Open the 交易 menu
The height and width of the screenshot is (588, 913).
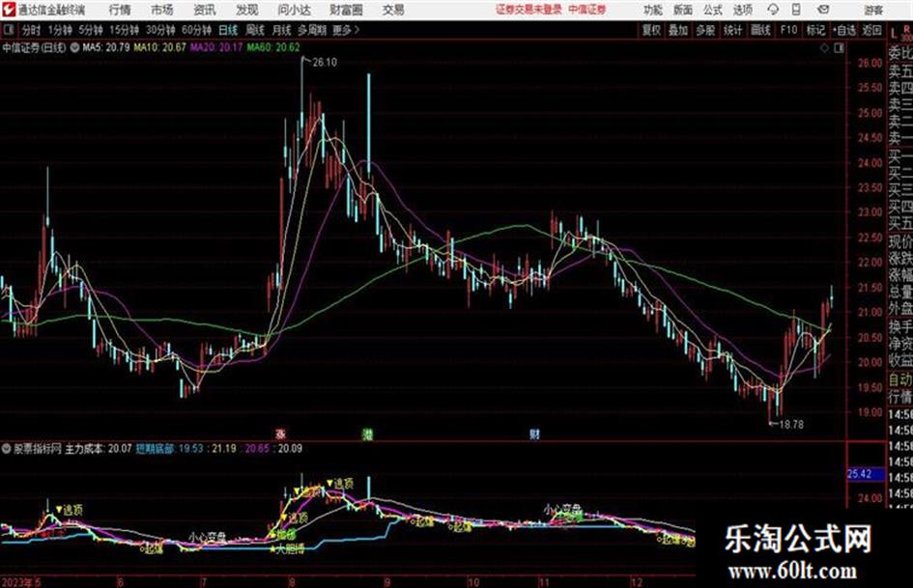[x=393, y=10]
